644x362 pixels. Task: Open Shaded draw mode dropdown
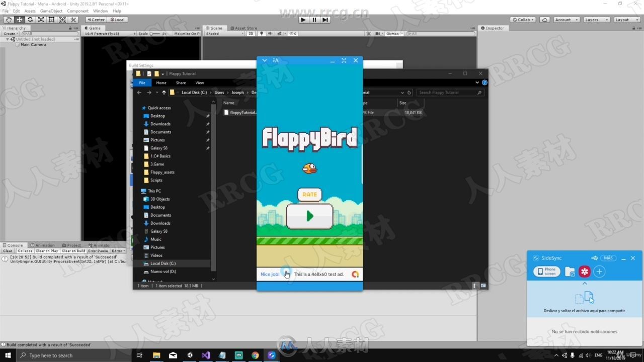[224, 34]
